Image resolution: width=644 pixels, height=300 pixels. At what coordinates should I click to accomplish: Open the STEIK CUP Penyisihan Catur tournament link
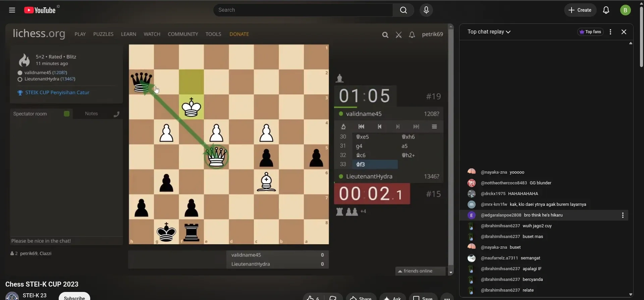point(57,93)
